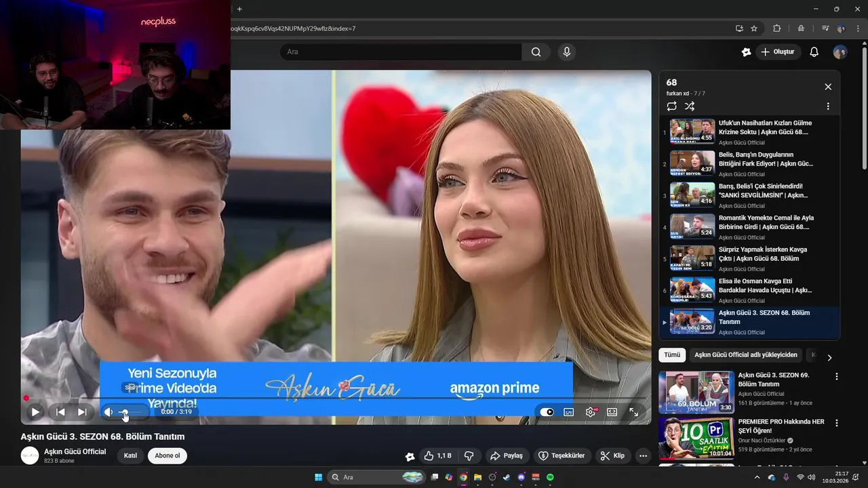This screenshot has width=868, height=488.
Task: Adjust the volume slider in the player
Action: 132,411
